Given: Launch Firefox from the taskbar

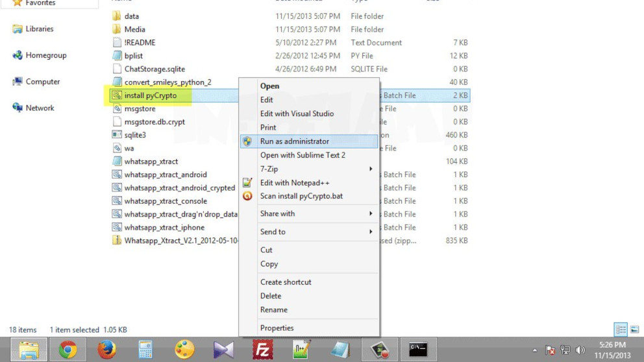Looking at the screenshot, I should click(107, 350).
